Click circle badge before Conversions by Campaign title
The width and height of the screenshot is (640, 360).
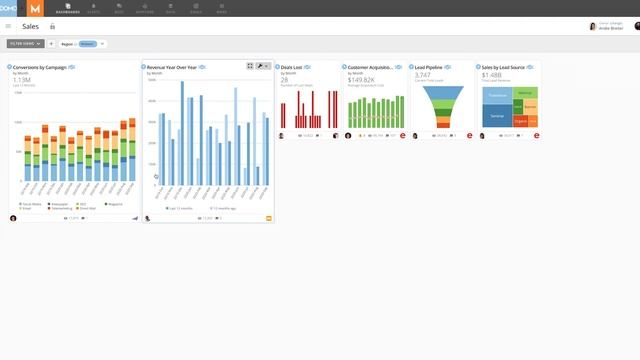(x=9, y=67)
